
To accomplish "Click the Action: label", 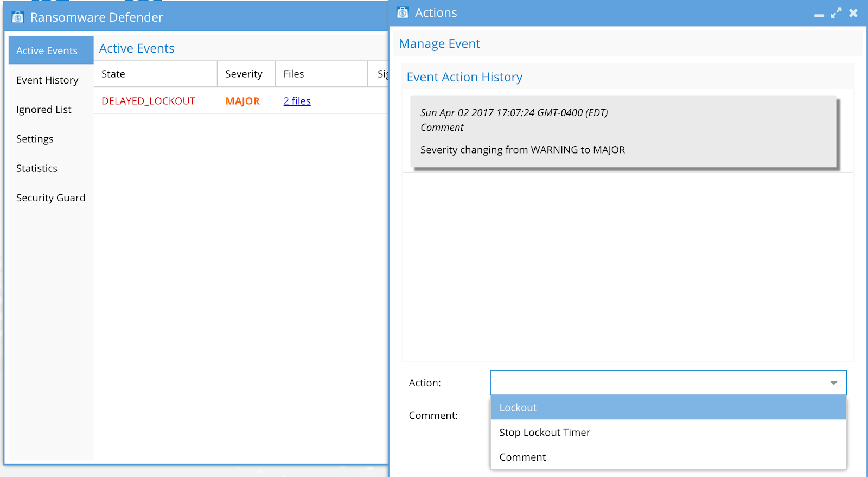I will [x=425, y=383].
